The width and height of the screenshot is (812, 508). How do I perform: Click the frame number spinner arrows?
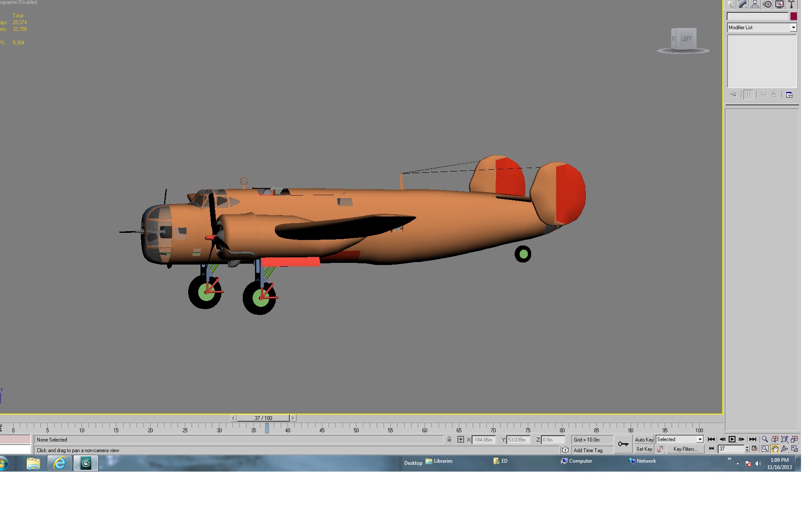pos(747,449)
